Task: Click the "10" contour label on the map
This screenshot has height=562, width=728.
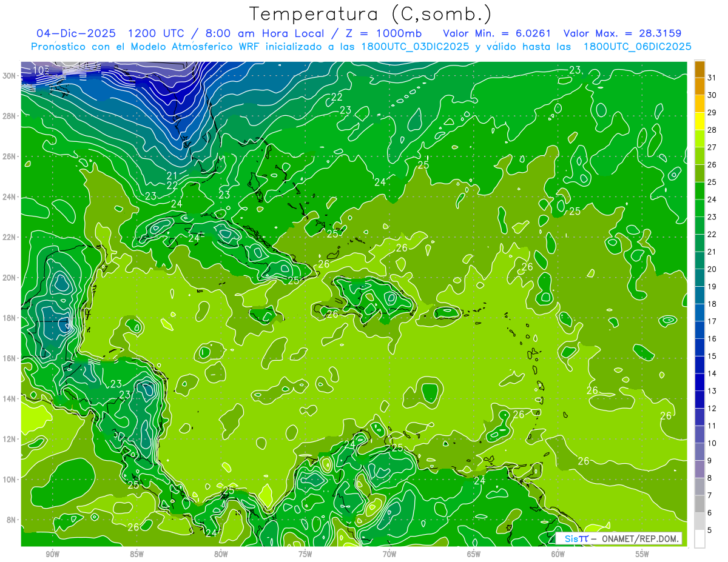Action: click(38, 70)
